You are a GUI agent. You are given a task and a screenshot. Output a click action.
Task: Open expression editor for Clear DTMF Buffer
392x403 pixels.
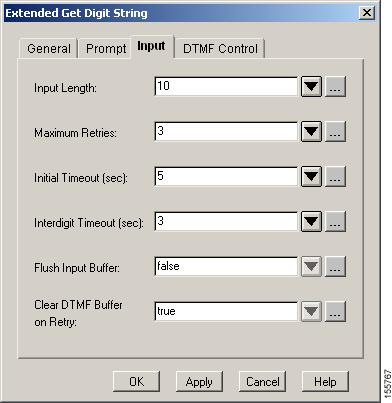coord(335,311)
